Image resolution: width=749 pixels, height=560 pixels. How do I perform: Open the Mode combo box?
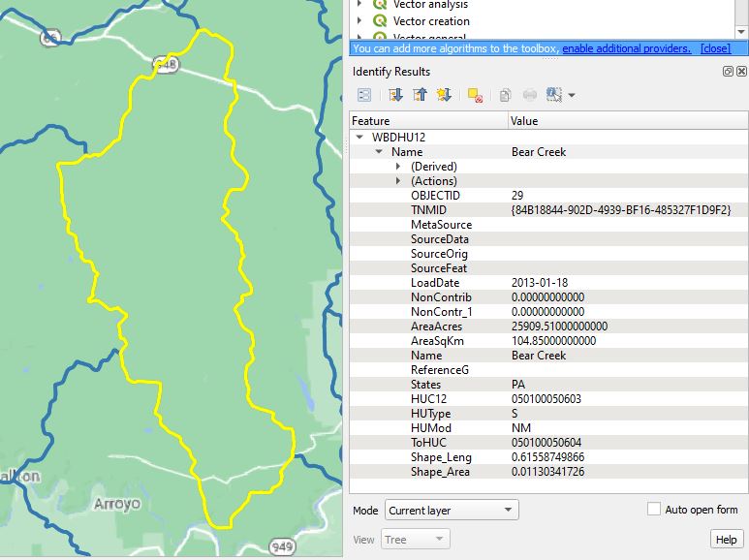click(x=452, y=511)
